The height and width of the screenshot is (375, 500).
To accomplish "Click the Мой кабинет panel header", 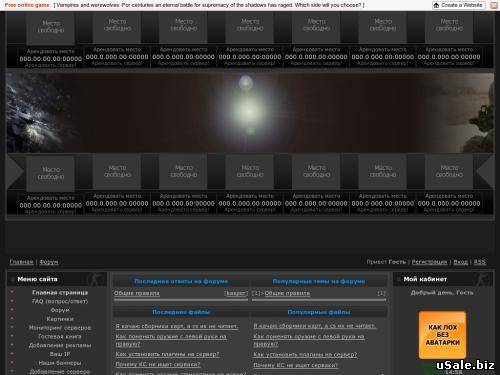I will (x=443, y=279).
